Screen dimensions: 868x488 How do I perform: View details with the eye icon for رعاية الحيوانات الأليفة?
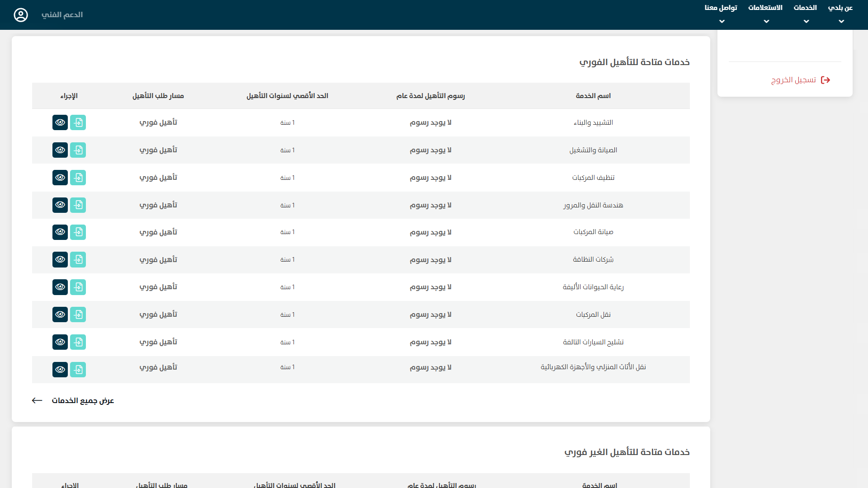(x=60, y=287)
